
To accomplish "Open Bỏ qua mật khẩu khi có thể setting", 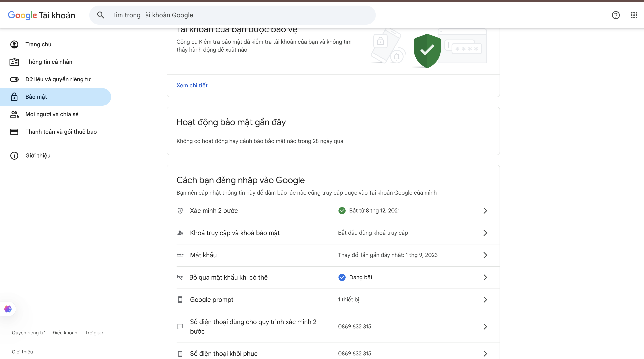I will tap(228, 277).
